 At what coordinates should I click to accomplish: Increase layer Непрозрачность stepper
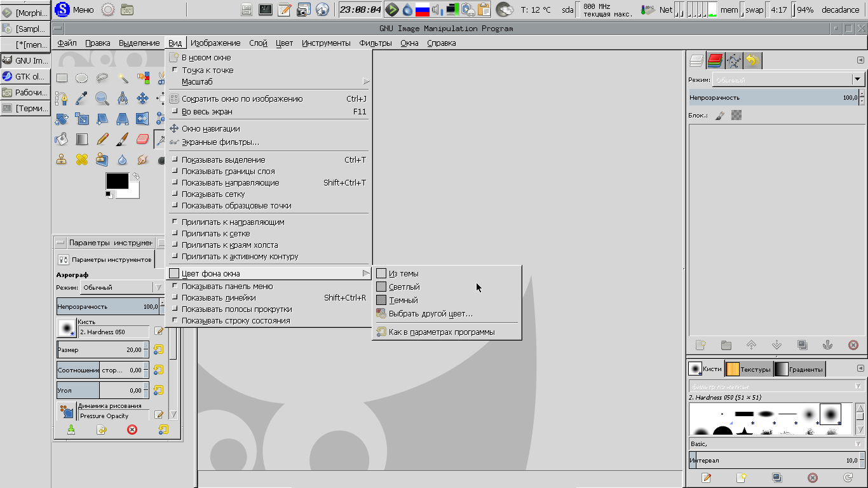coord(862,94)
